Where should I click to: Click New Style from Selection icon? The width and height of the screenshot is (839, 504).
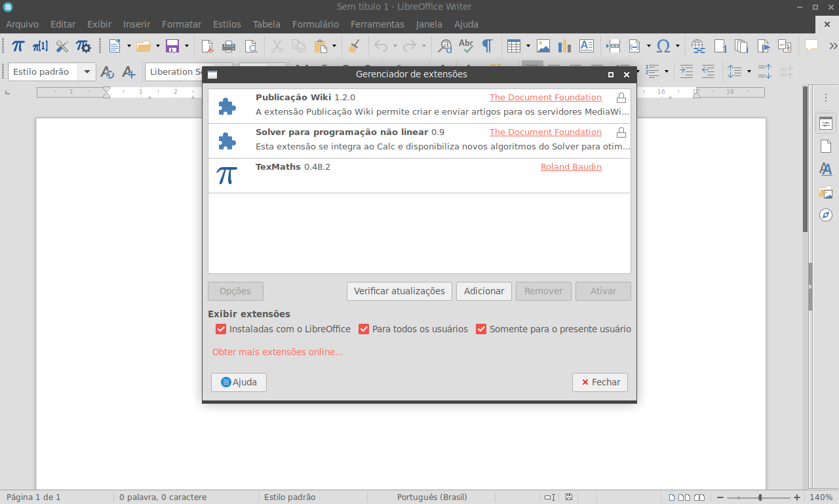pos(128,71)
